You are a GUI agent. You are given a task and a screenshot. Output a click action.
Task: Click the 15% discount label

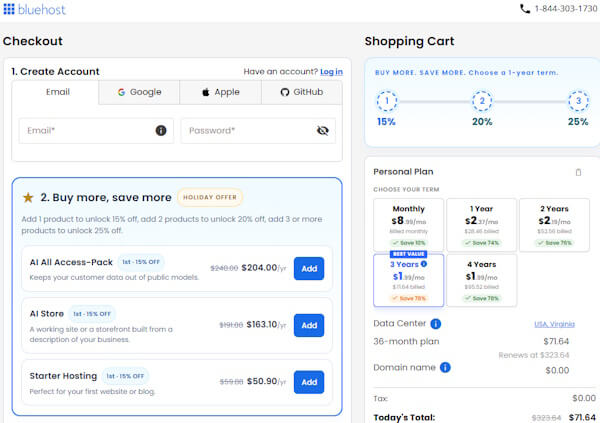click(386, 122)
